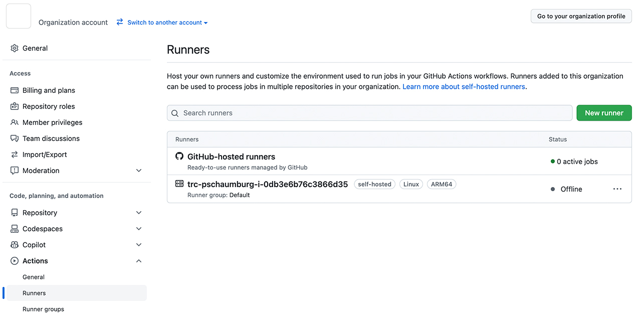Screen dimensions: 644x316
Task: Click the Status column header
Action: tap(558, 139)
